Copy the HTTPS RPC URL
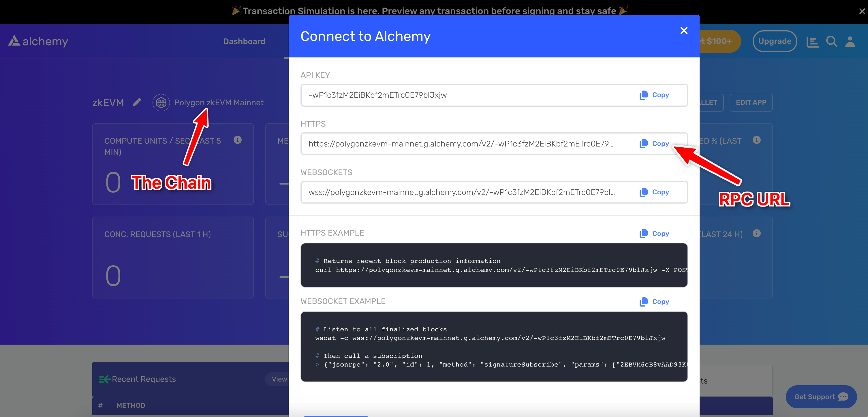The image size is (868, 417). click(654, 144)
